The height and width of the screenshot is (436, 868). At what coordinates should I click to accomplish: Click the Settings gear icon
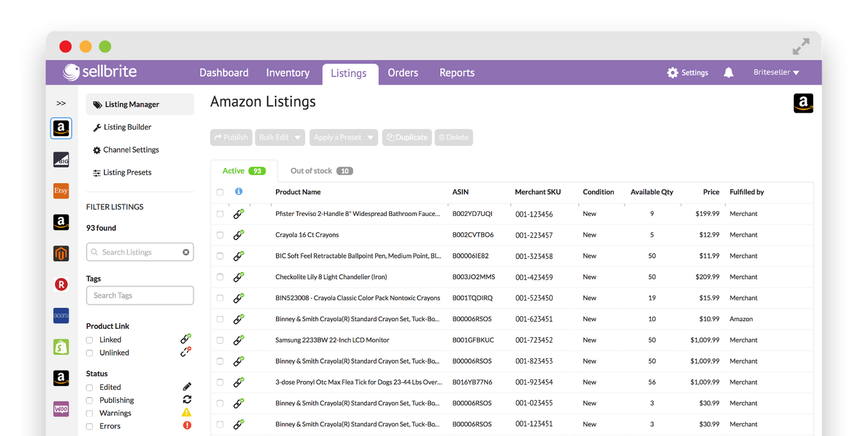[x=672, y=73]
